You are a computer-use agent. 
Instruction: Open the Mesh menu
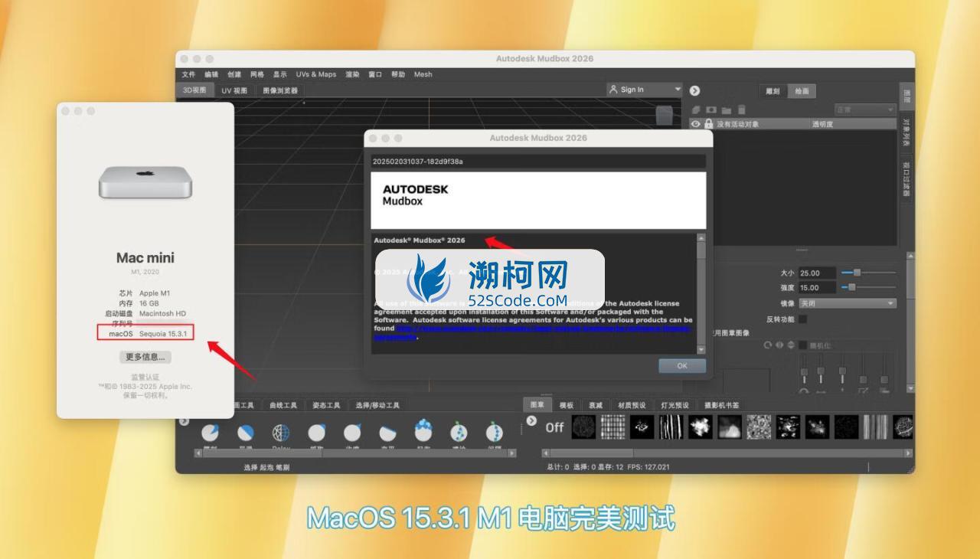coord(423,74)
